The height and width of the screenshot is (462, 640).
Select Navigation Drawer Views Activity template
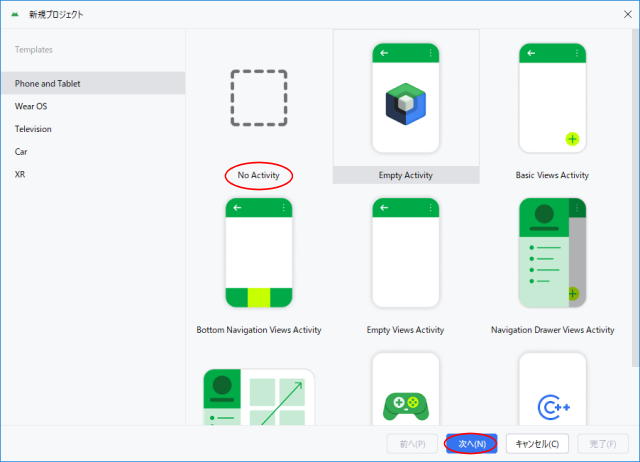[552, 253]
